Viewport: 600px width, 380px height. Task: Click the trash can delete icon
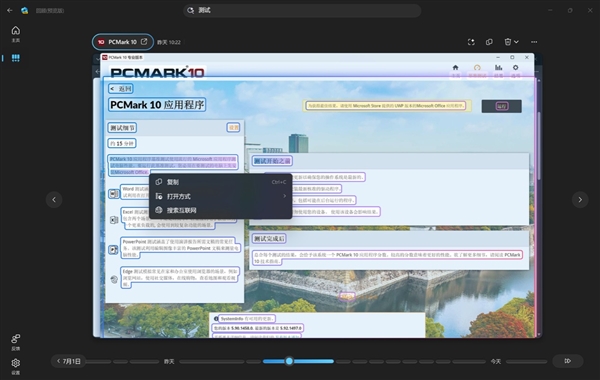(507, 42)
